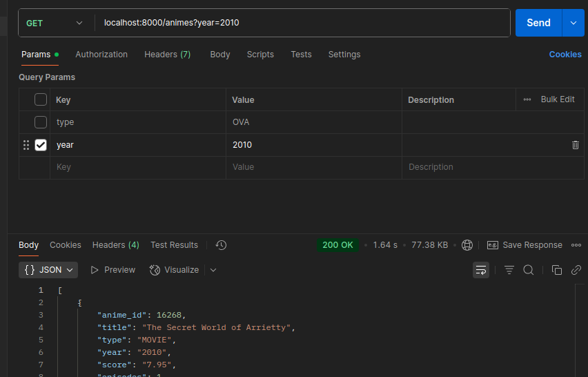The image size is (588, 377).
Task: Edit the OVA value cell
Action: (x=314, y=122)
